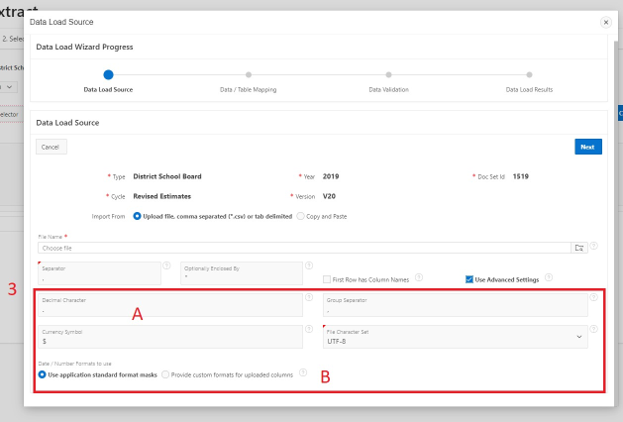
Task: Open help for Optionally Enclosed By
Action: 308,267
